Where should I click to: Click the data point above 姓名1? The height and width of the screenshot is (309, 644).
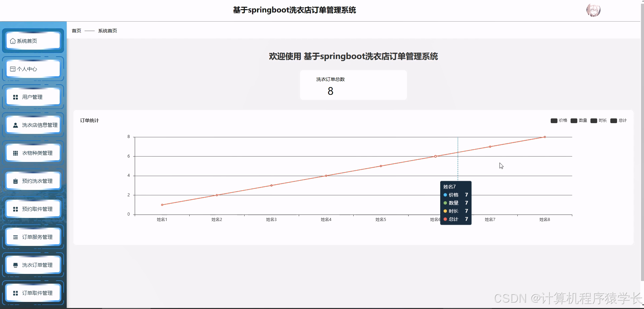coord(162,205)
